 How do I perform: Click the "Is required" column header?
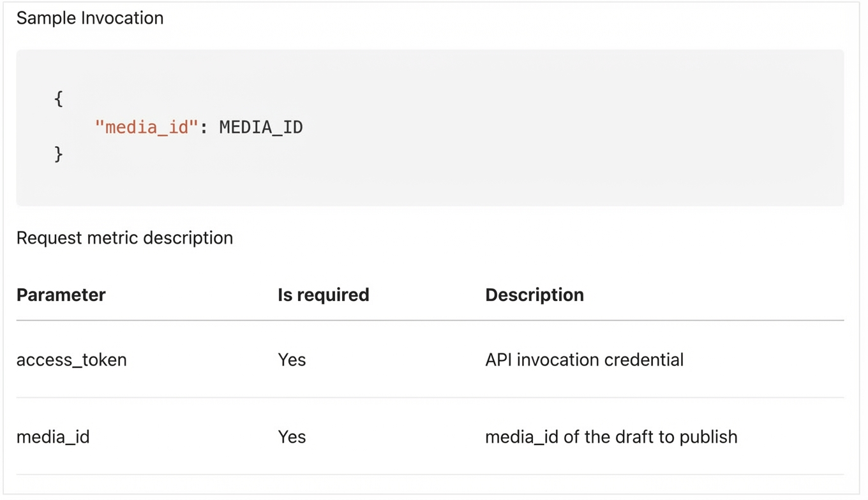[323, 295]
